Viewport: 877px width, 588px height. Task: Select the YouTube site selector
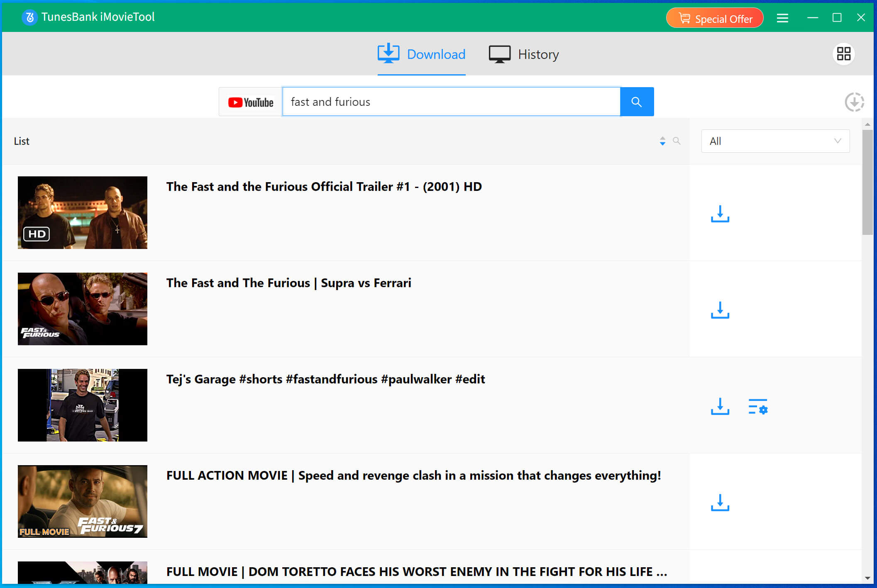pos(251,102)
